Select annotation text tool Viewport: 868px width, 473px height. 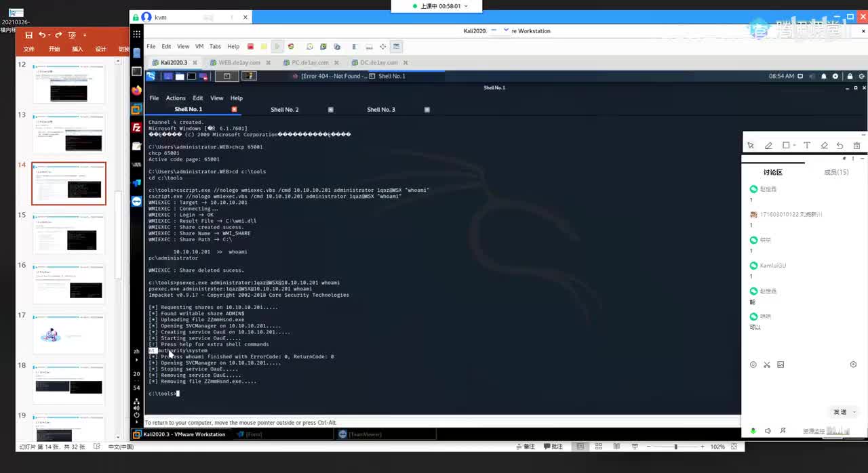(x=807, y=146)
